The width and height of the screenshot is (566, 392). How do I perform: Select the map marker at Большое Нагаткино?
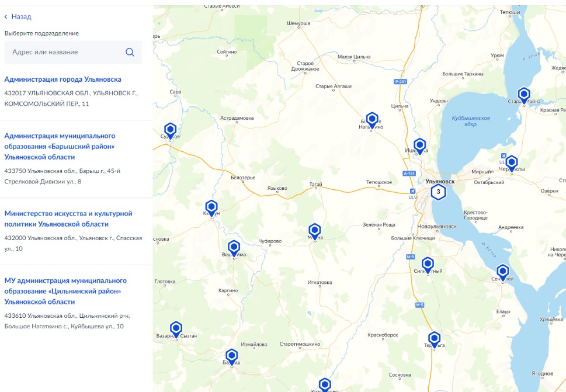372,119
